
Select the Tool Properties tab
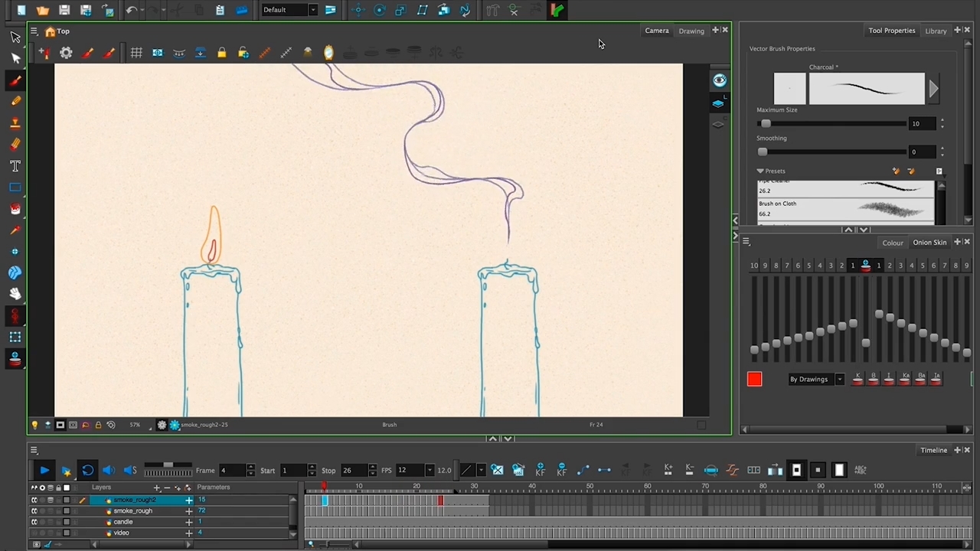892,31
